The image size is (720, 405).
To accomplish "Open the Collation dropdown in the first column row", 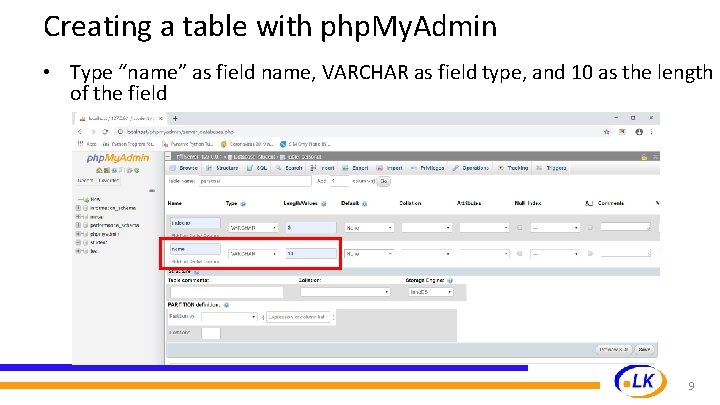I will [427, 228].
